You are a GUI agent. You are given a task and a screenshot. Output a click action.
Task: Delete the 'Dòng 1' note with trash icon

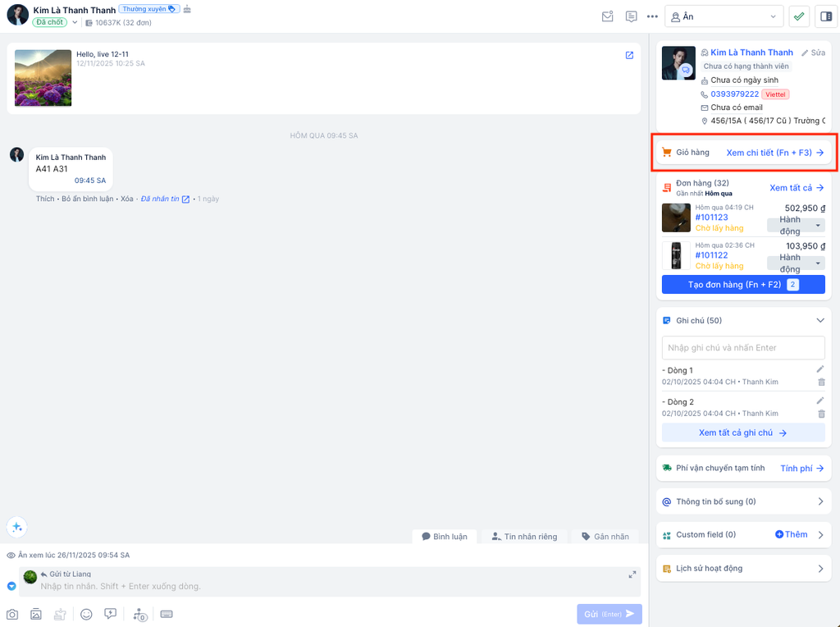[x=821, y=382]
